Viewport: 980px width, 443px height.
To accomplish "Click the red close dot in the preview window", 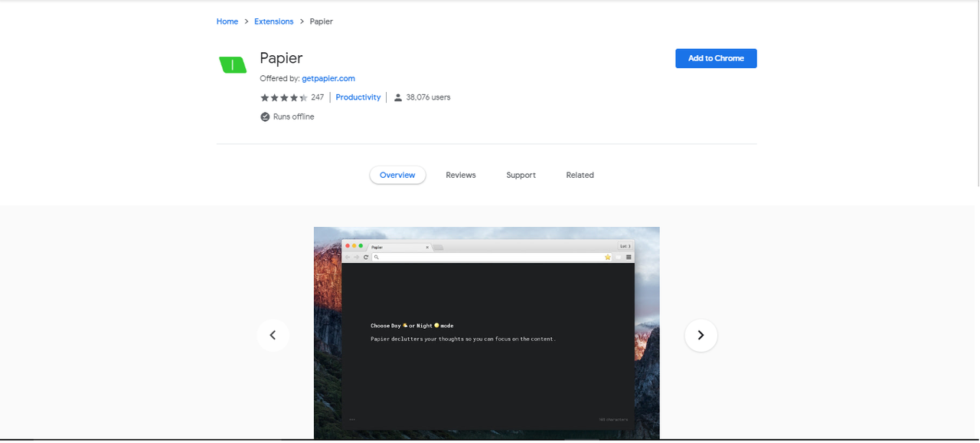I will tap(347, 245).
